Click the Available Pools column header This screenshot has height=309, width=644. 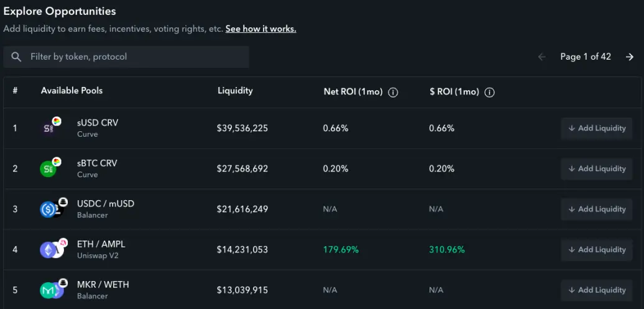(x=72, y=90)
